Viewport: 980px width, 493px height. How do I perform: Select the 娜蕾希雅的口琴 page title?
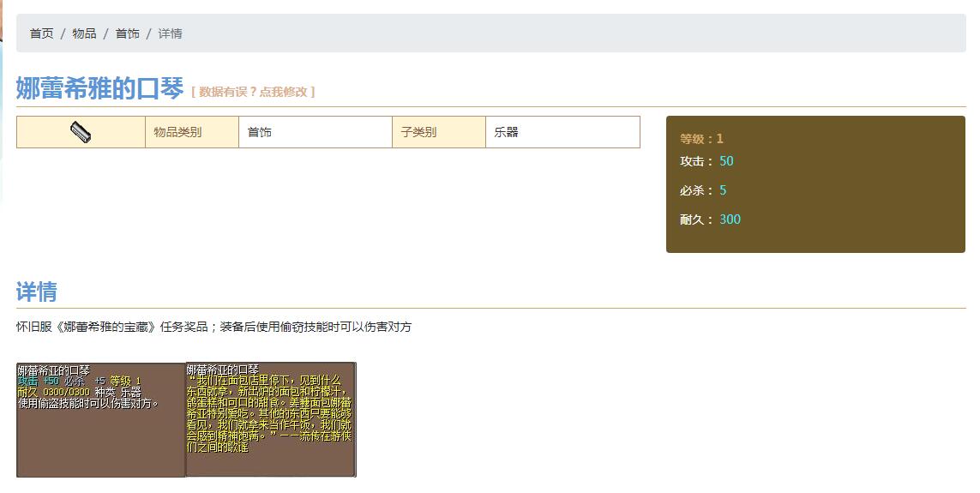pos(99,88)
